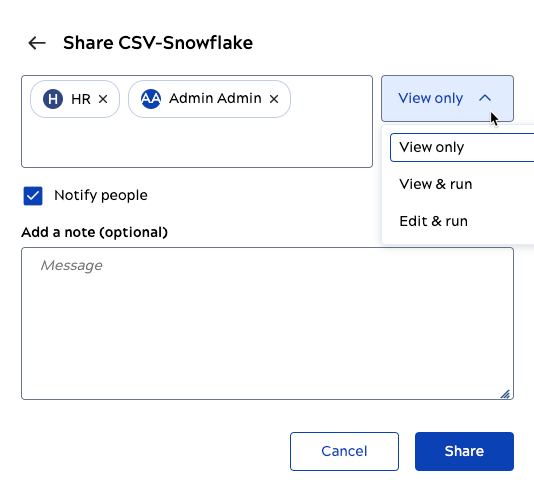Click empty space in the recipients field
This screenshot has height=499, width=534.
[197, 143]
